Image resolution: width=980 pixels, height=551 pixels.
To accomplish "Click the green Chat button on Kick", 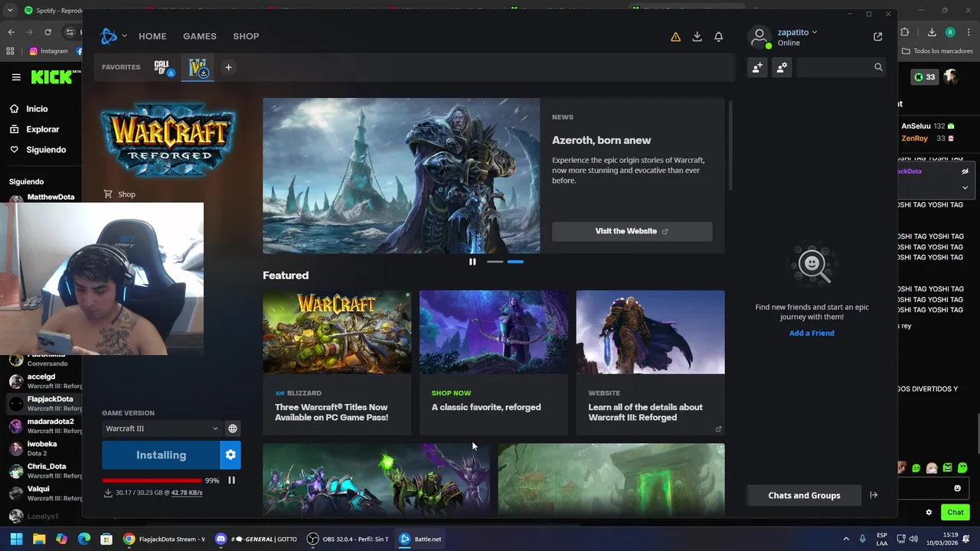I will tap(955, 513).
